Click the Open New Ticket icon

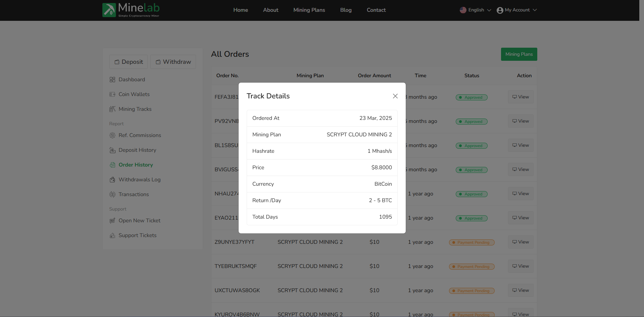coord(112,221)
